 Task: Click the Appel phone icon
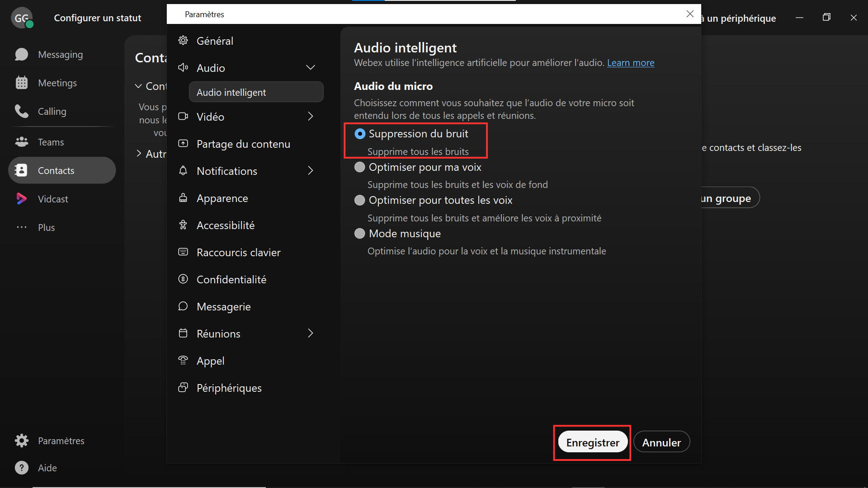point(183,361)
